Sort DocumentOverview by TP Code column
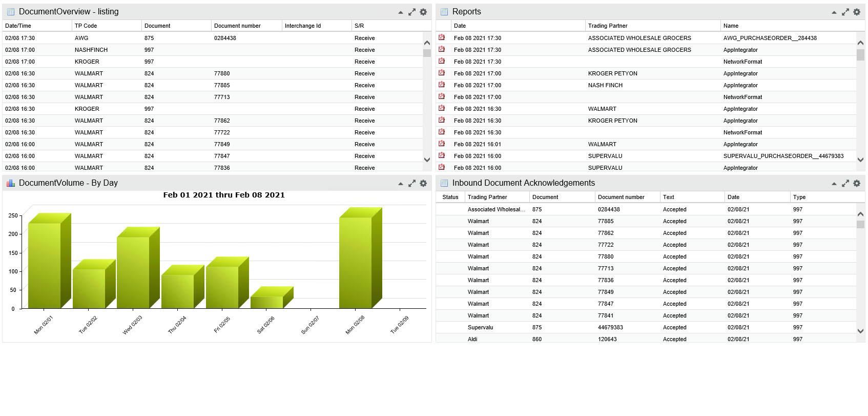Screen dimensions: 868x416 107,26
